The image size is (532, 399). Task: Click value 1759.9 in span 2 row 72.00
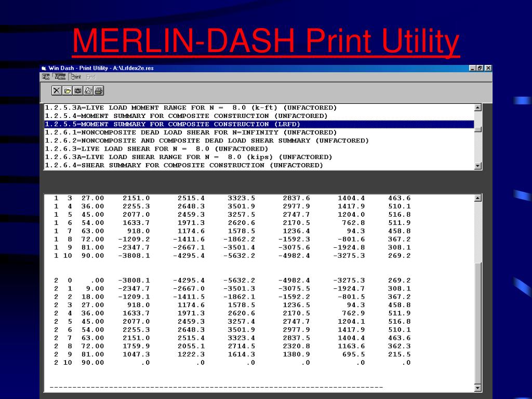136,346
